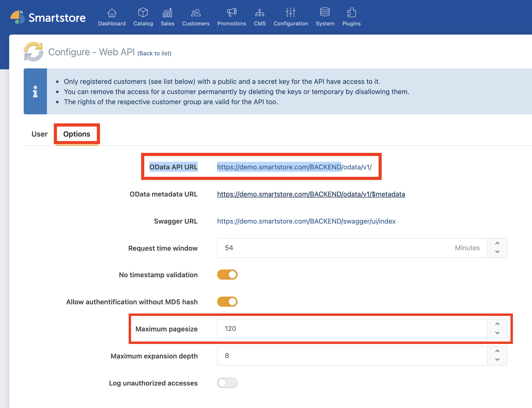Screen dimensions: 532x408
Task: Focus the Maximum pagesize input field
Action: 352,328
